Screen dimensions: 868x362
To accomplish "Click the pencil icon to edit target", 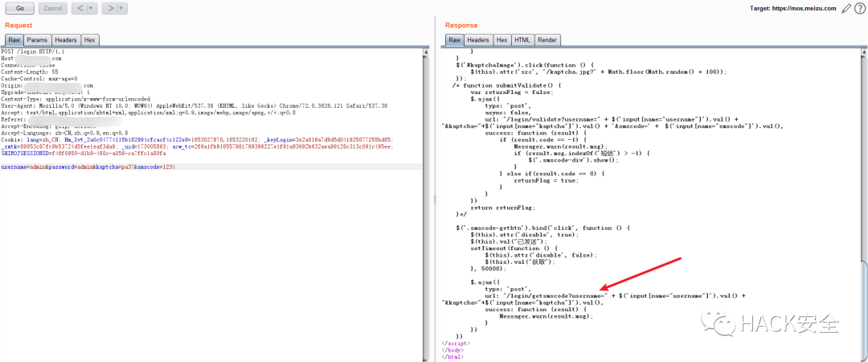I will (x=845, y=8).
